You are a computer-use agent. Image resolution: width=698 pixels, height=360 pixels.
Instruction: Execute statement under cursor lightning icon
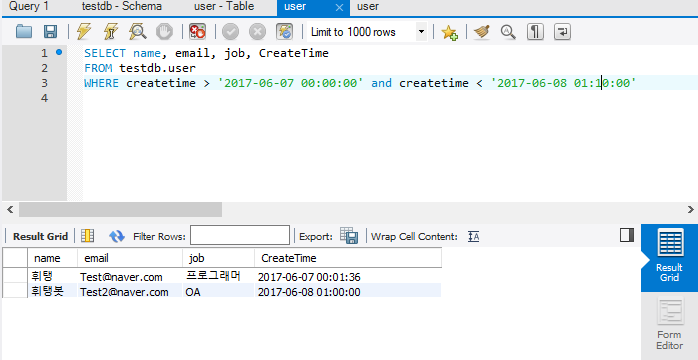coord(110,32)
